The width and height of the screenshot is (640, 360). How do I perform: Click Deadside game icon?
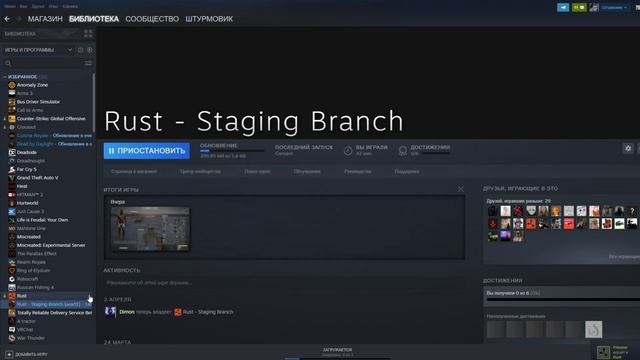pyautogui.click(x=12, y=152)
